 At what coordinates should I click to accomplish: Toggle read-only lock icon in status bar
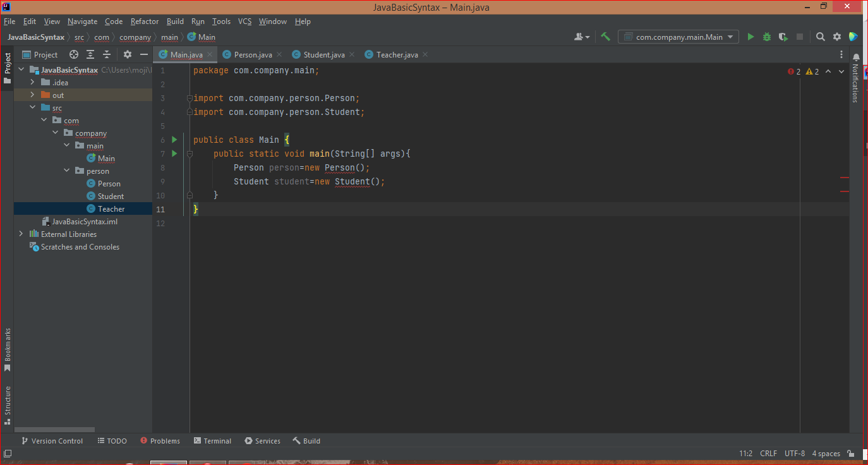point(851,454)
